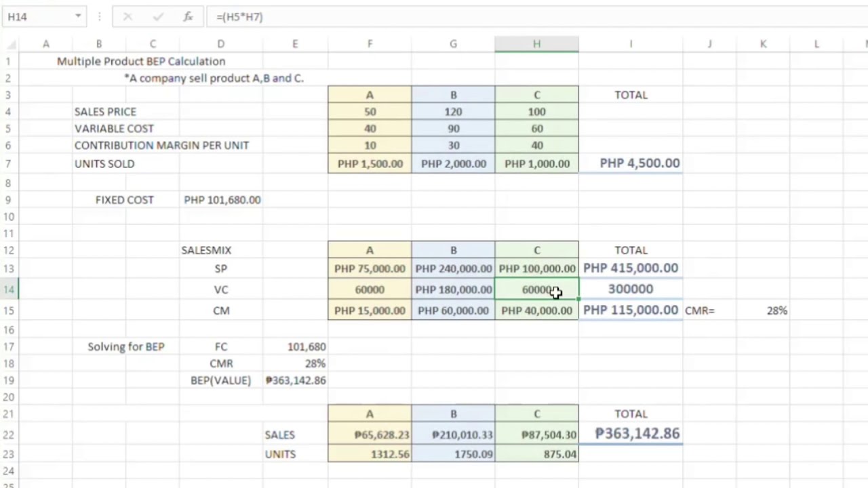The height and width of the screenshot is (488, 868).
Task: Click the Name Box showing H14
Action: [37, 17]
